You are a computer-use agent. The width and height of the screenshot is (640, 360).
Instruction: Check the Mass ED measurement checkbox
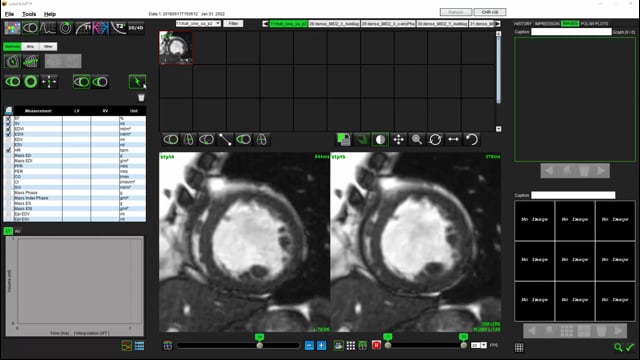click(8, 156)
